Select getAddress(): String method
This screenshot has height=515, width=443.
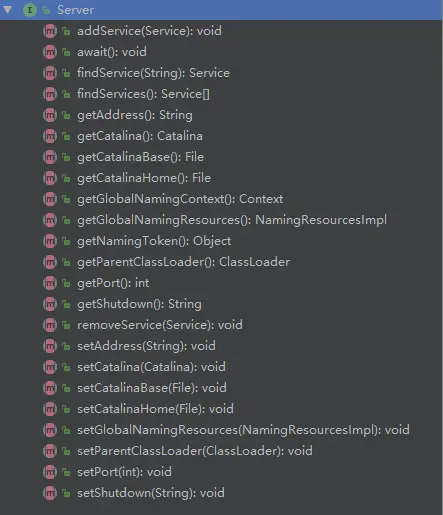click(135, 115)
